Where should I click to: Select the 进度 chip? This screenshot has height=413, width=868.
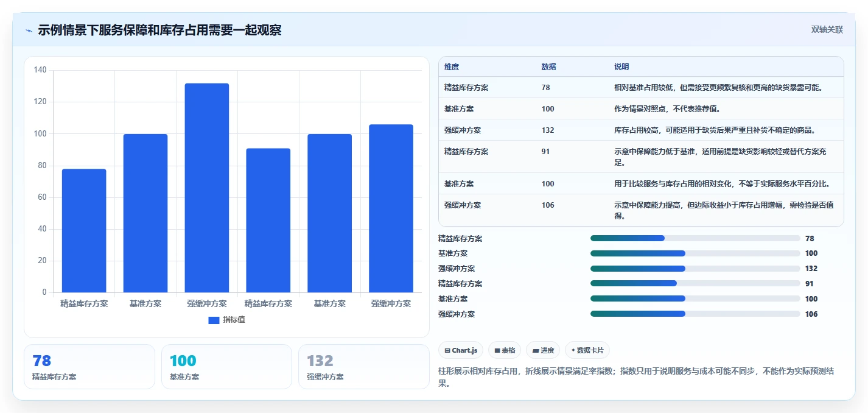543,350
